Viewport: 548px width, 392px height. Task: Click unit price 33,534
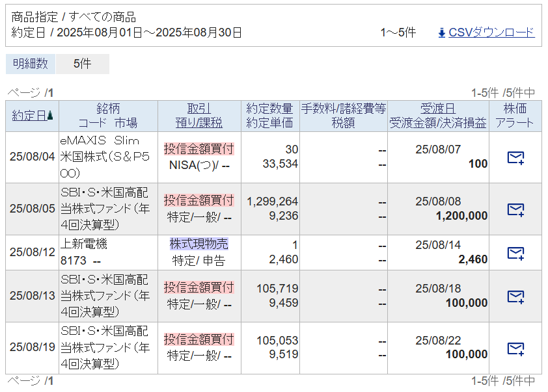pos(281,164)
